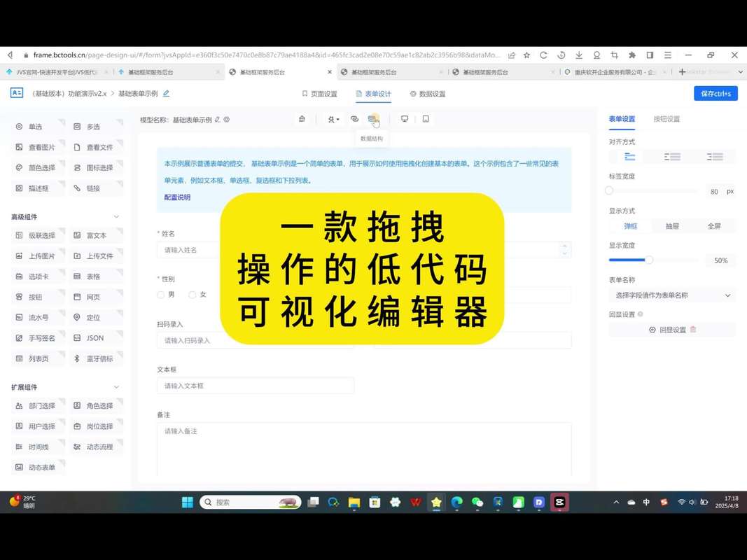
Task: Save the form with 保存ctrl+s
Action: 715,93
